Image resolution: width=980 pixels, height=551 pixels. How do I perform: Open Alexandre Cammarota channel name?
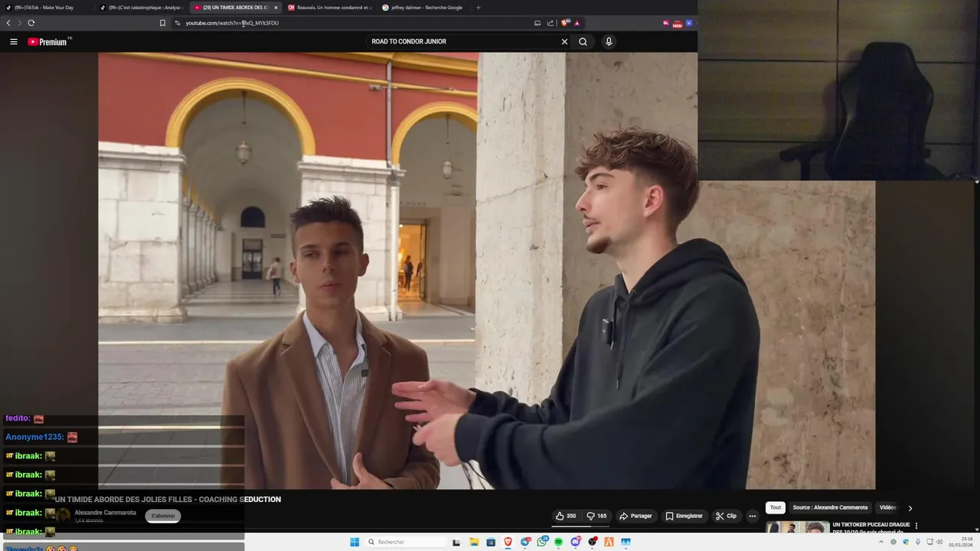105,513
